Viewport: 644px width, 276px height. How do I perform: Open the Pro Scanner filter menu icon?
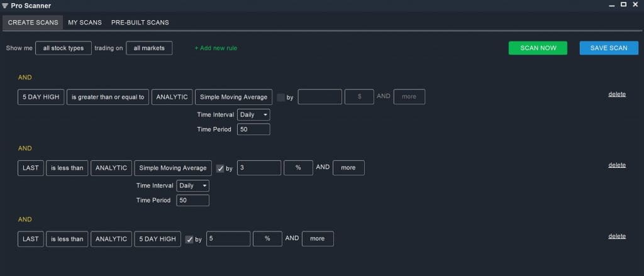[x=5, y=6]
